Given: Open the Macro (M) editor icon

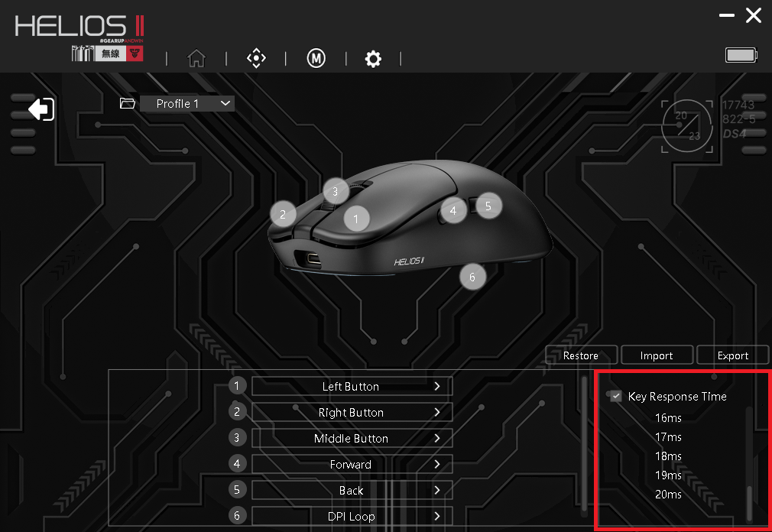Looking at the screenshot, I should pyautogui.click(x=316, y=59).
